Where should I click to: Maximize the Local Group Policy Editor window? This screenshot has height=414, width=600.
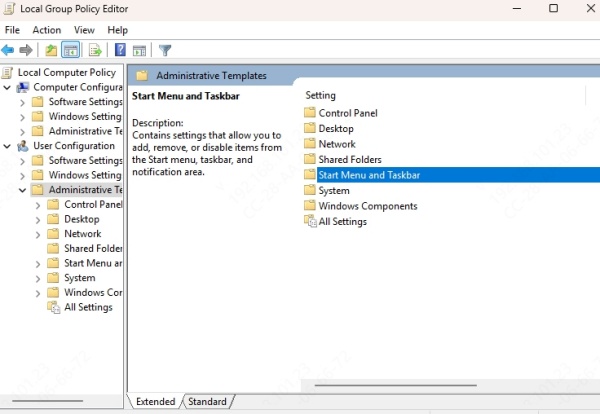tap(553, 8)
